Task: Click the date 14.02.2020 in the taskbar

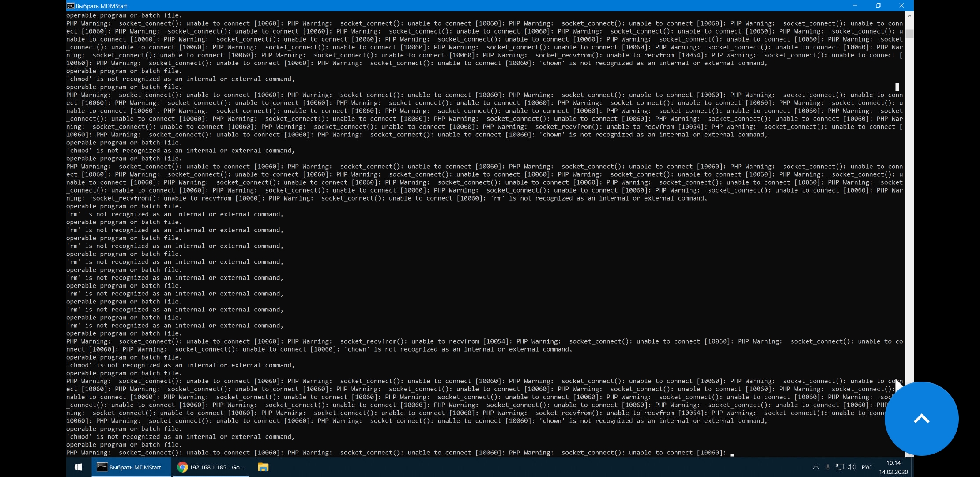Action: coord(893,471)
